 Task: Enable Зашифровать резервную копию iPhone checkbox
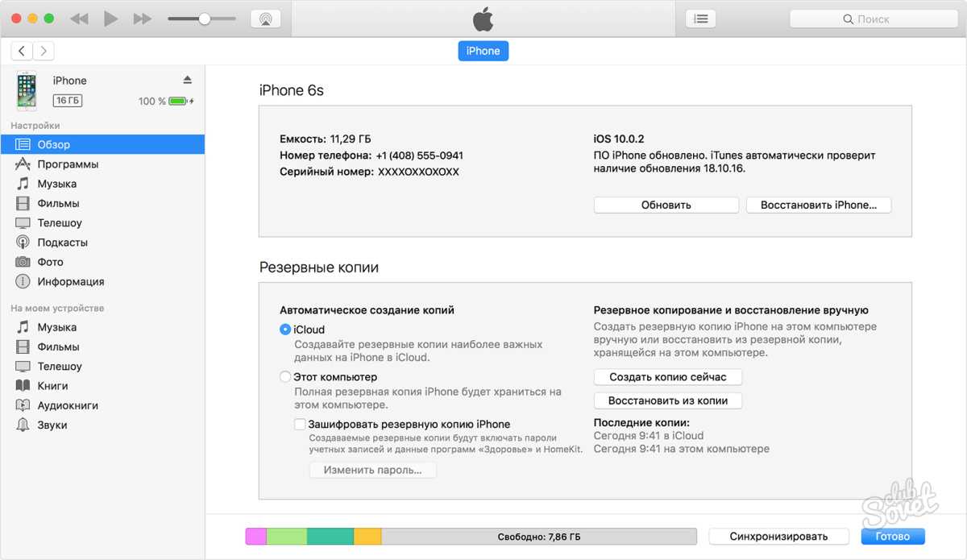tap(300, 424)
